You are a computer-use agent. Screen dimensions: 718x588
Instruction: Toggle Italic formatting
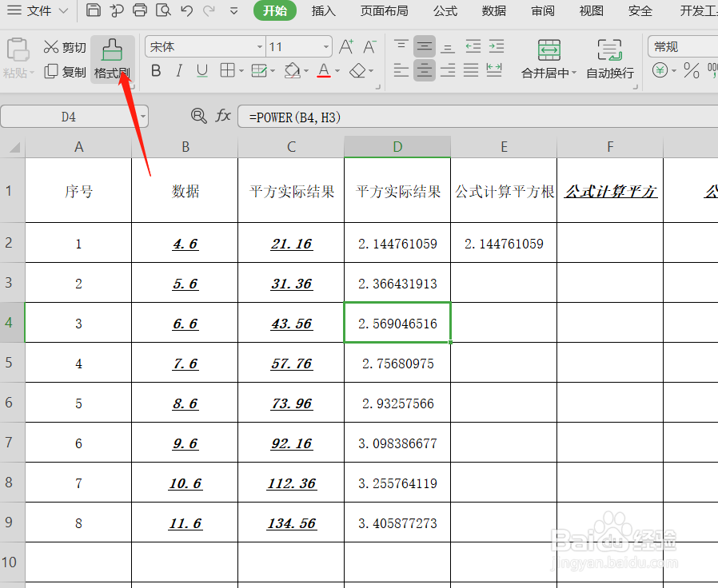[x=179, y=71]
